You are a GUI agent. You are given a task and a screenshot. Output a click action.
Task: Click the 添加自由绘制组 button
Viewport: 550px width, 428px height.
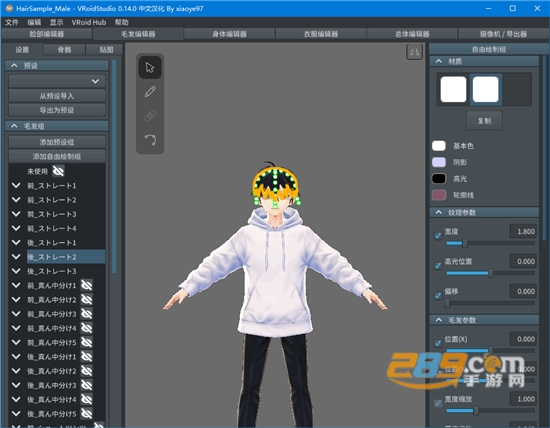point(57,156)
